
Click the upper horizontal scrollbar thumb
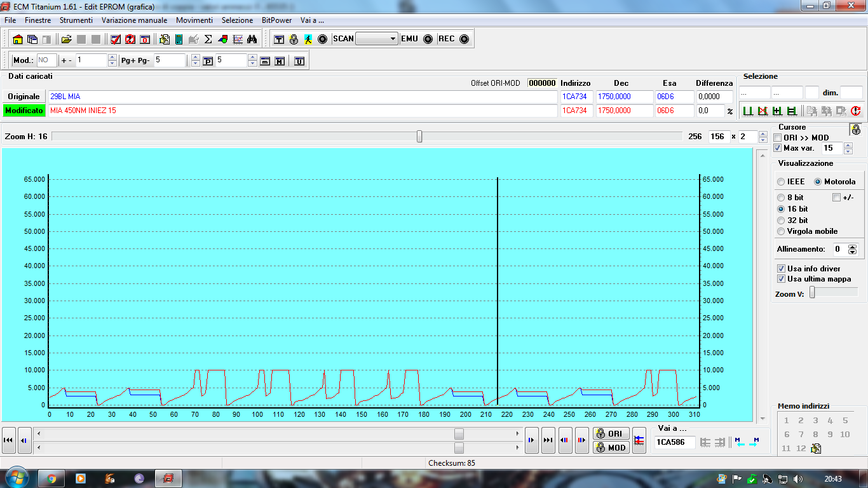click(x=459, y=433)
